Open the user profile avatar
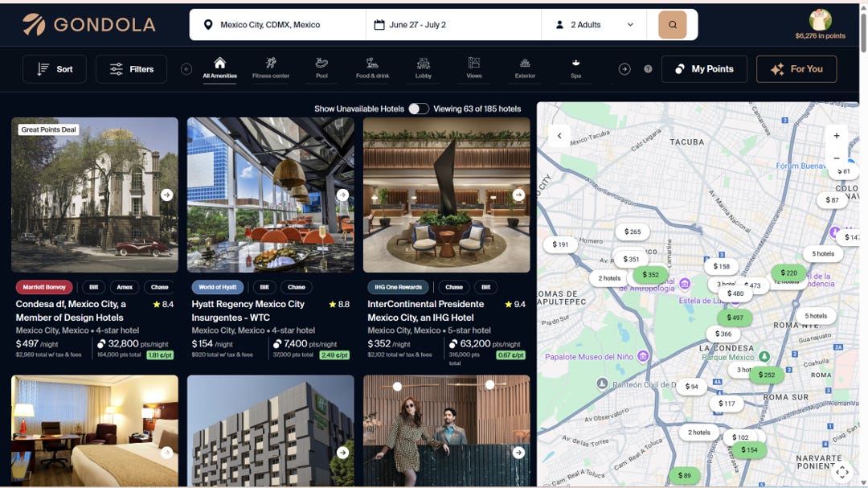 coord(820,19)
